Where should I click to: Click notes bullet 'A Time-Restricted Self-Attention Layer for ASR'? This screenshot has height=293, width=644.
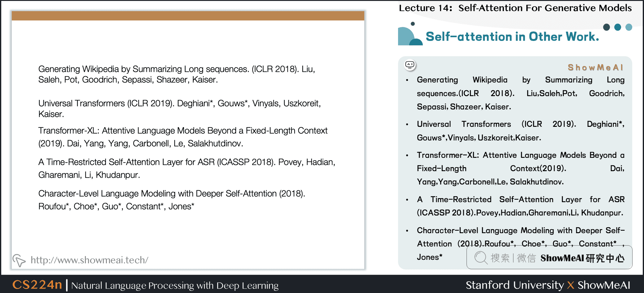(x=520, y=199)
